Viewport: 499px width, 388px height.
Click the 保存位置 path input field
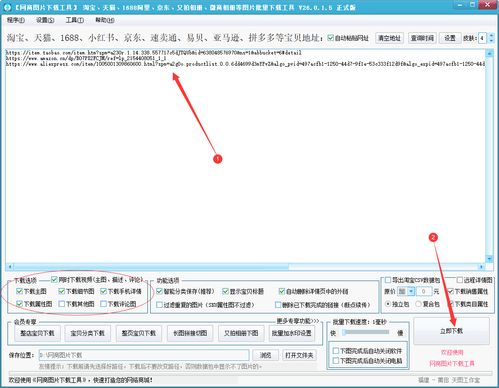[144, 355]
